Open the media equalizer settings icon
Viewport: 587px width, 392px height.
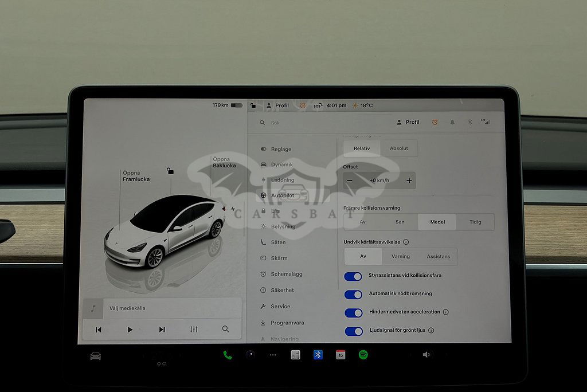[x=194, y=330]
